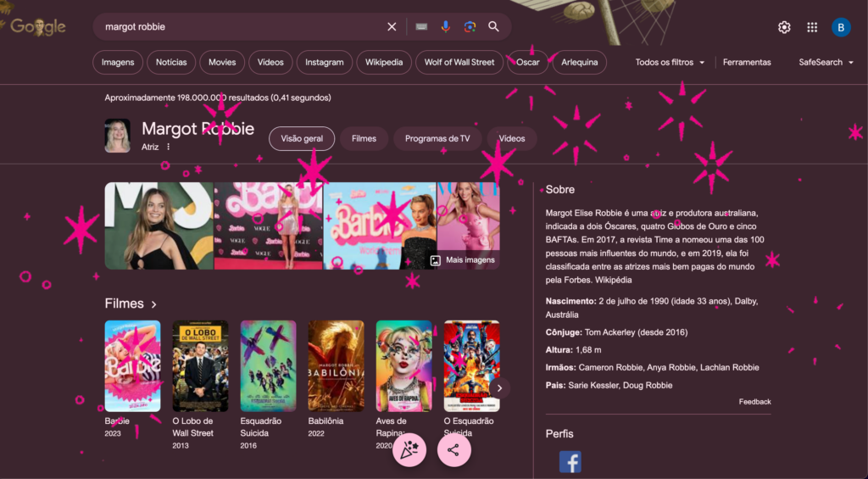The image size is (868, 479).
Task: Select the Oscar filter chip
Action: click(527, 63)
